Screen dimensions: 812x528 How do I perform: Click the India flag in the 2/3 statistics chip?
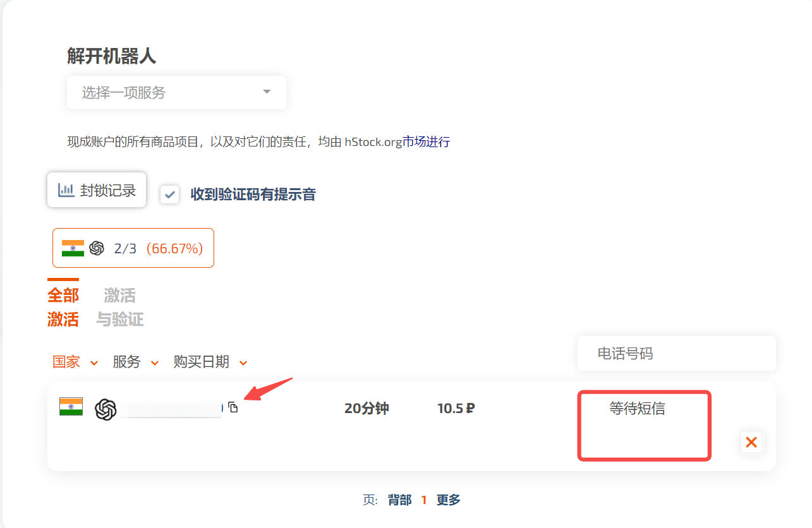tap(73, 248)
